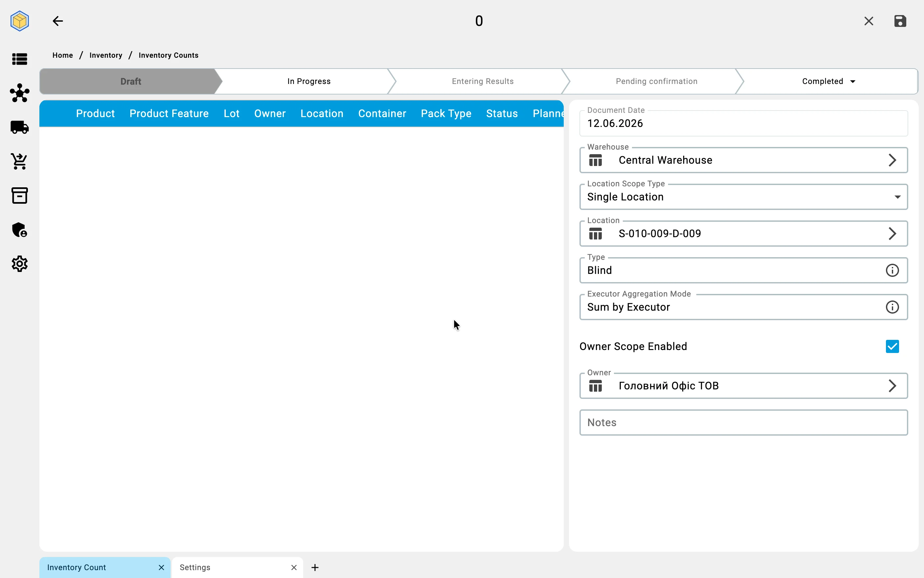
Task: Click the Type Blind field
Action: [743, 270]
